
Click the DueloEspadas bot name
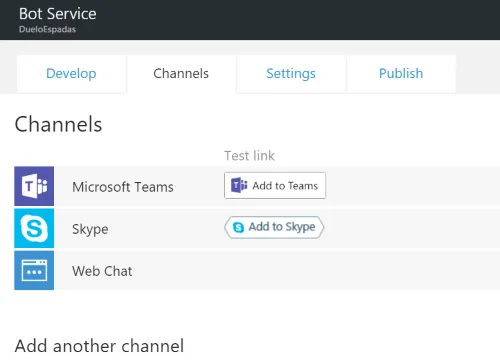[x=47, y=29]
